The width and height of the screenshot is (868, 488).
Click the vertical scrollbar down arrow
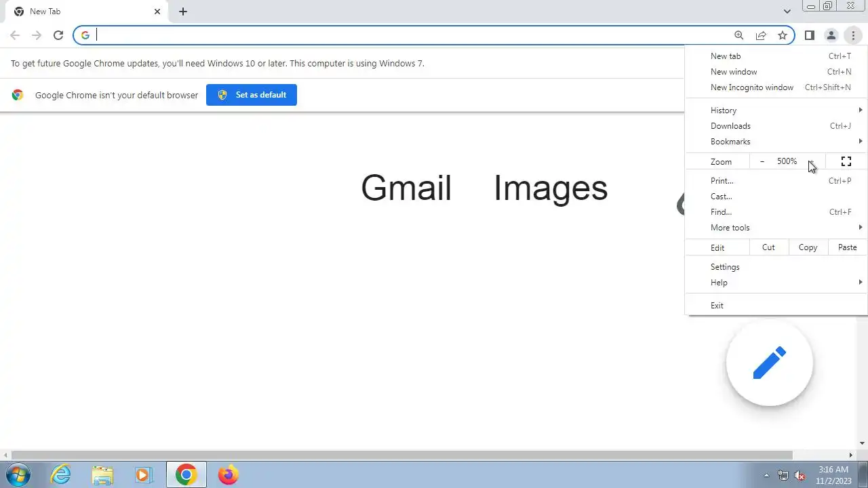pos(863,444)
